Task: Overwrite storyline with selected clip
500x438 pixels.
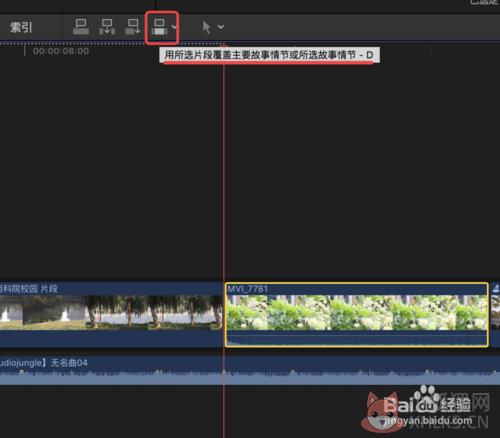Action: point(159,27)
